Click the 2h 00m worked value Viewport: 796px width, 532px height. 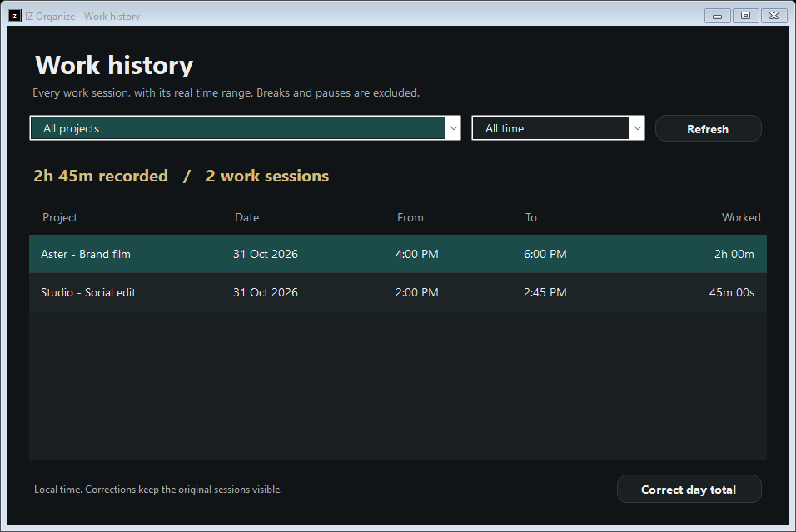tap(734, 254)
